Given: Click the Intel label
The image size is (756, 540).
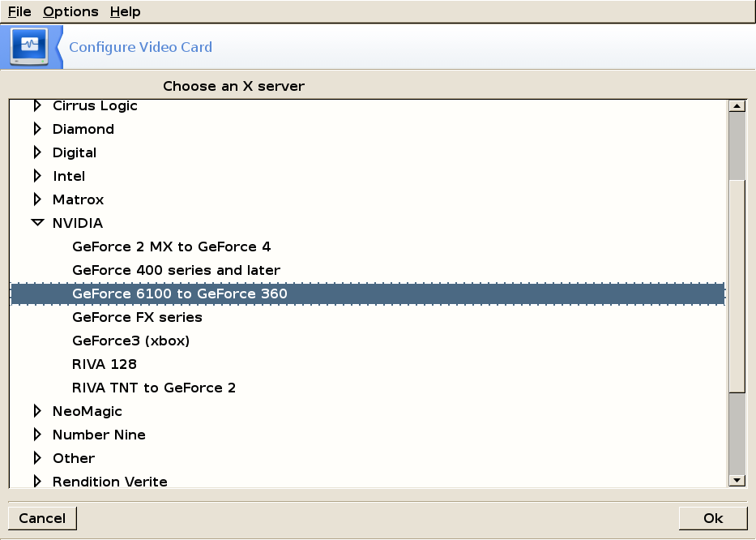Looking at the screenshot, I should coord(68,176).
